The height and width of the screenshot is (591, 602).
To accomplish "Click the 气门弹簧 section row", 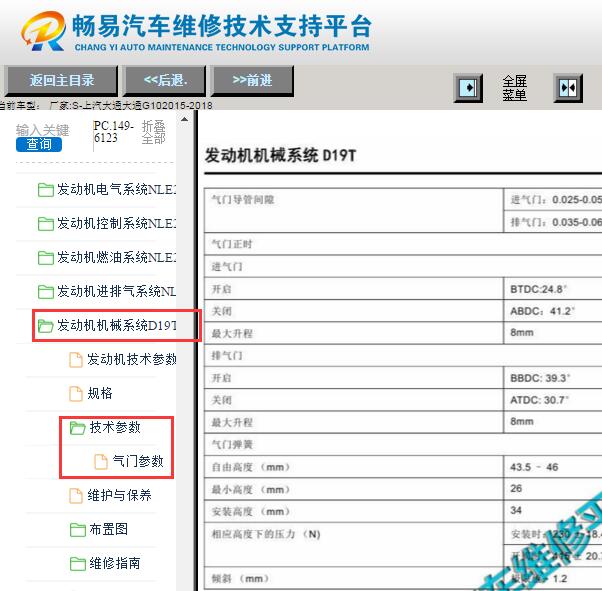I will coord(403,444).
